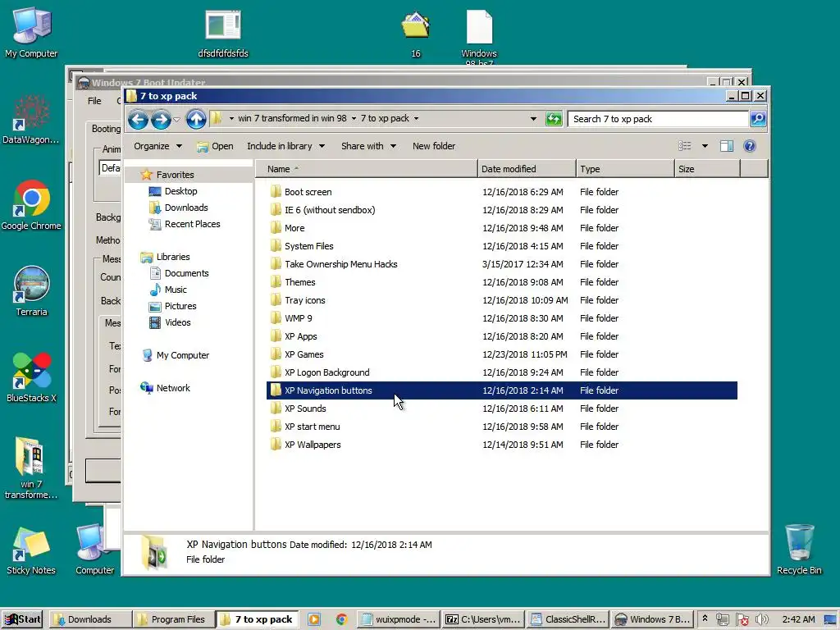Sort by the Type column header
The image size is (840, 630).
pyautogui.click(x=625, y=169)
